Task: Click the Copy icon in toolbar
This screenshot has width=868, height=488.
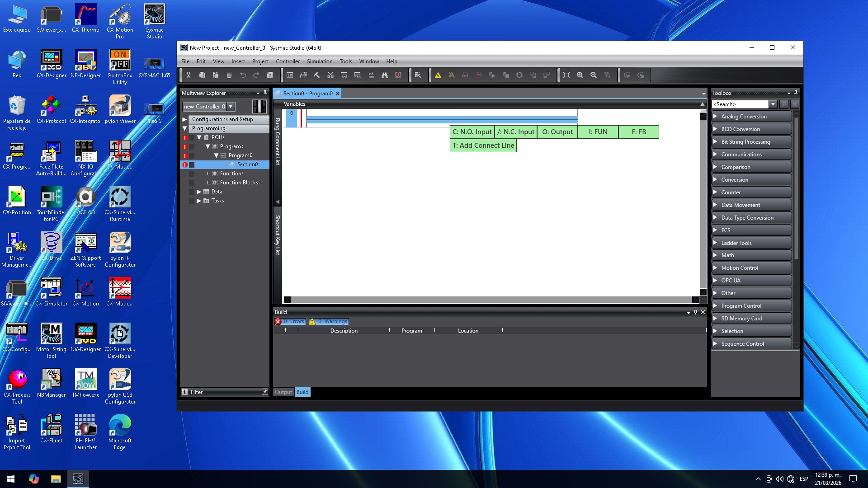Action: pyautogui.click(x=202, y=75)
